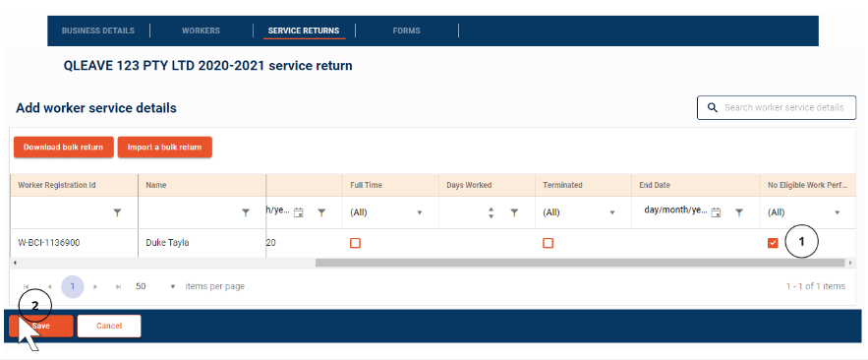
Task: Go to next page of results
Action: pos(95,287)
